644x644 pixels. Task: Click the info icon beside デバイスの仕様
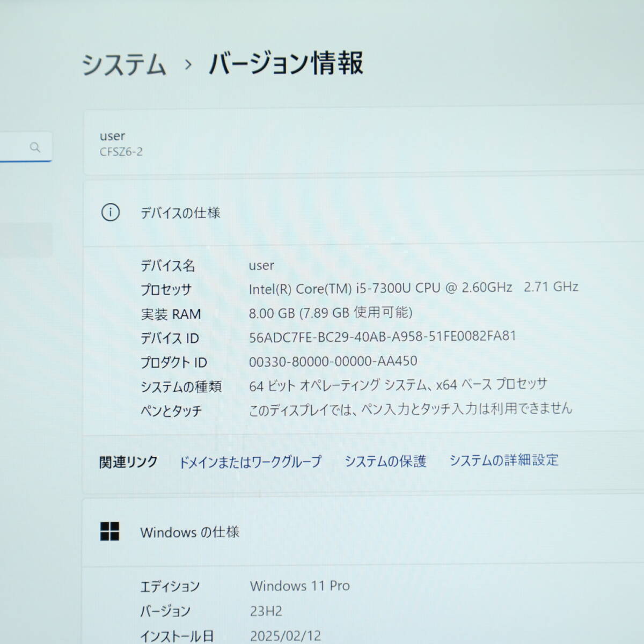(111, 213)
